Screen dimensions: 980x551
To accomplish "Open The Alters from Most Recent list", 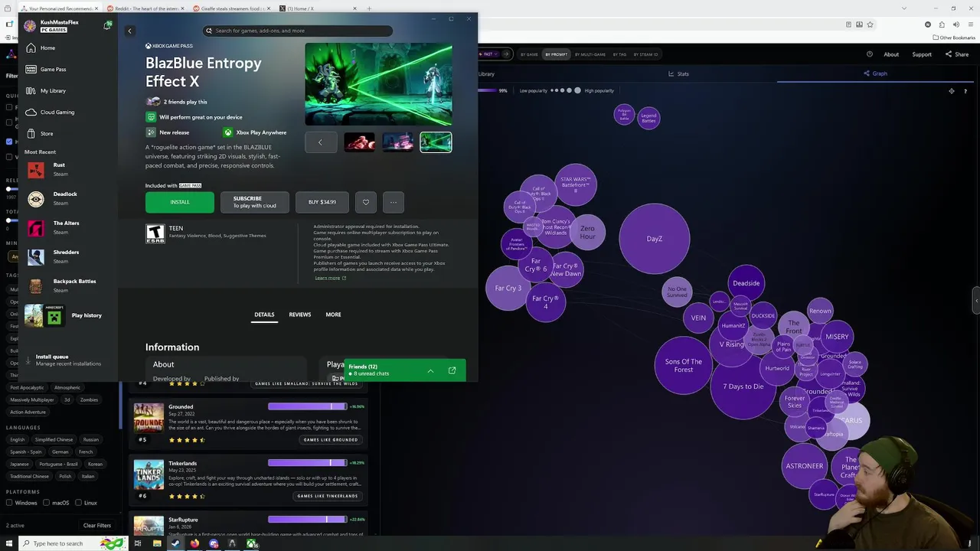I will pyautogui.click(x=66, y=227).
